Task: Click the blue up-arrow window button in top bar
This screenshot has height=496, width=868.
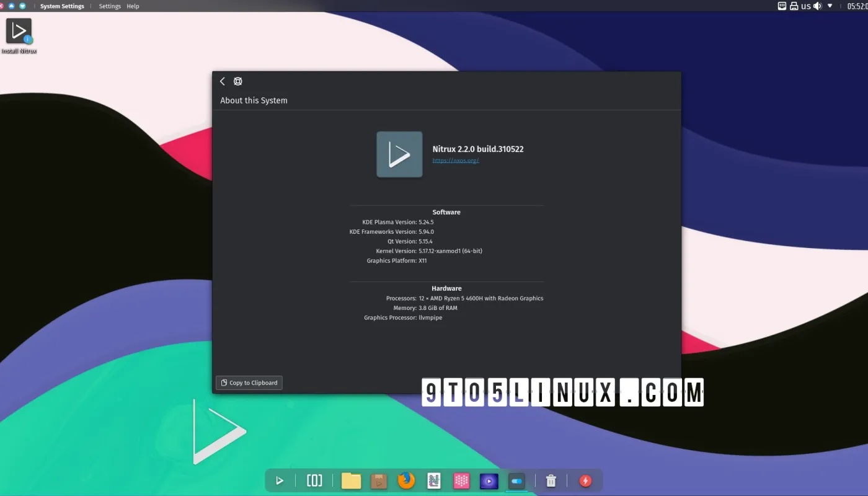Action: click(x=11, y=6)
